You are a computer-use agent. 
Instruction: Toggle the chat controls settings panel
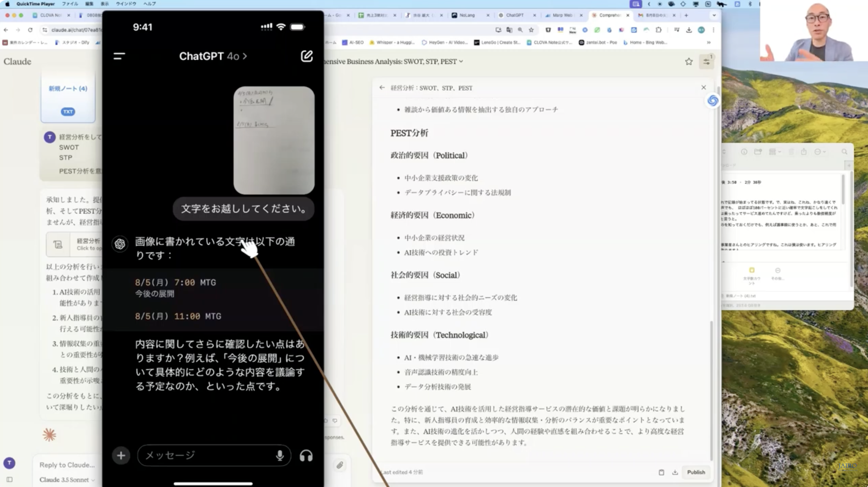[706, 62]
